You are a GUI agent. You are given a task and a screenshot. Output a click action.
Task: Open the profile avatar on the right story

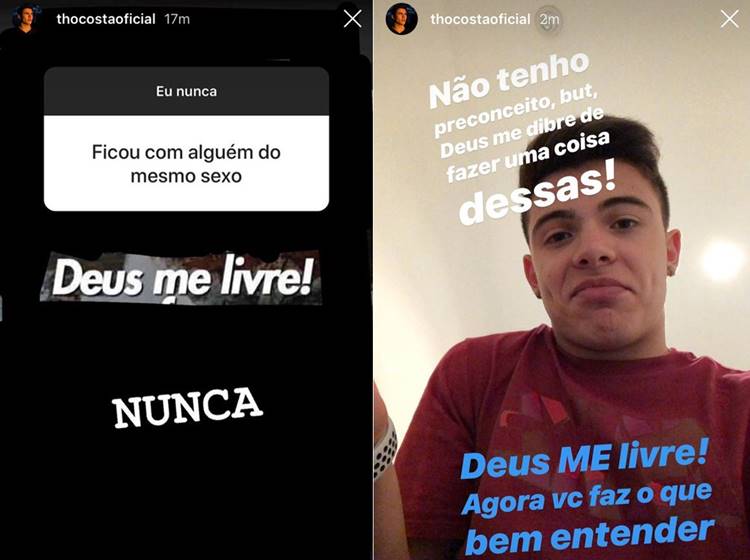[402, 19]
